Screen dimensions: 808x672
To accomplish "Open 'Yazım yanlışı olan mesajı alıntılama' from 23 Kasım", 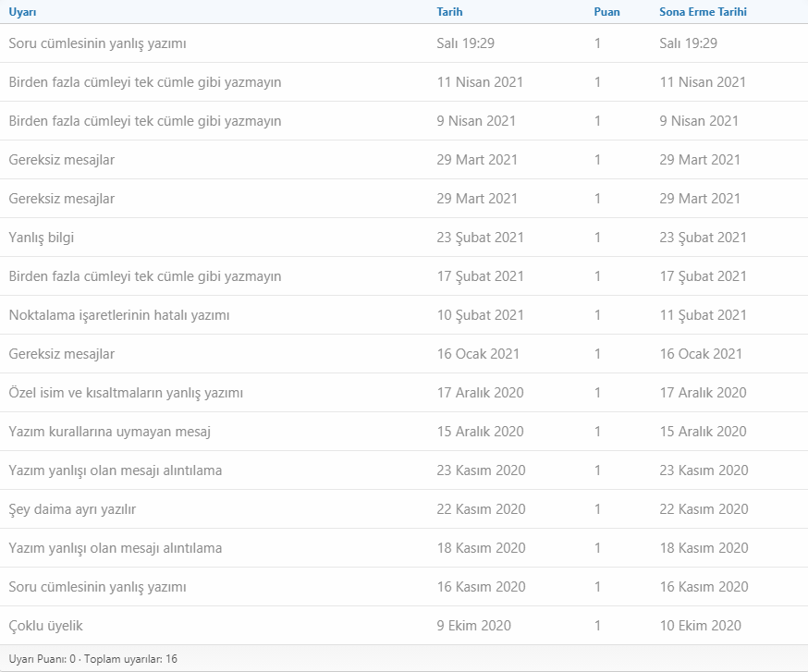I will [116, 470].
